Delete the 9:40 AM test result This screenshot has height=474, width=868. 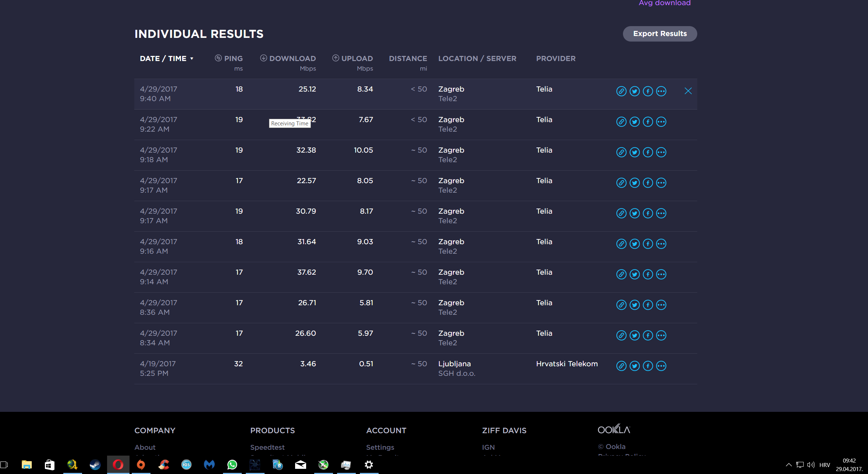(688, 91)
